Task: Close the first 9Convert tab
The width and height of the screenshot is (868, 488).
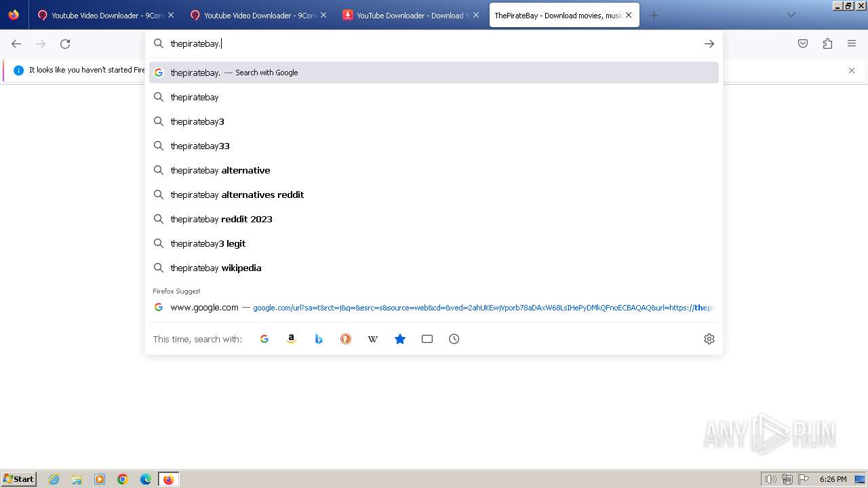Action: (x=170, y=15)
